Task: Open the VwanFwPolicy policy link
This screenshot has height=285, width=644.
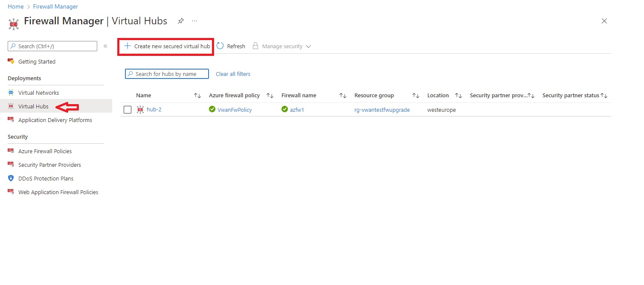Action: coord(235,110)
